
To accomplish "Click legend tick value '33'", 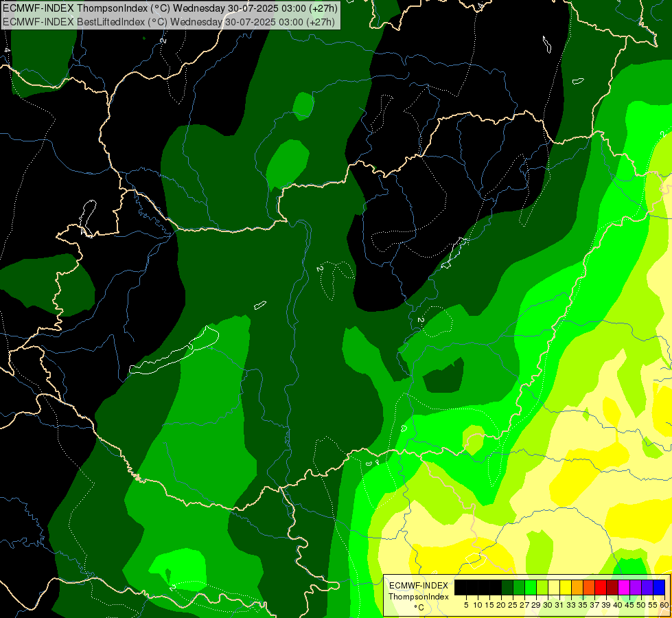I will click(x=571, y=605).
